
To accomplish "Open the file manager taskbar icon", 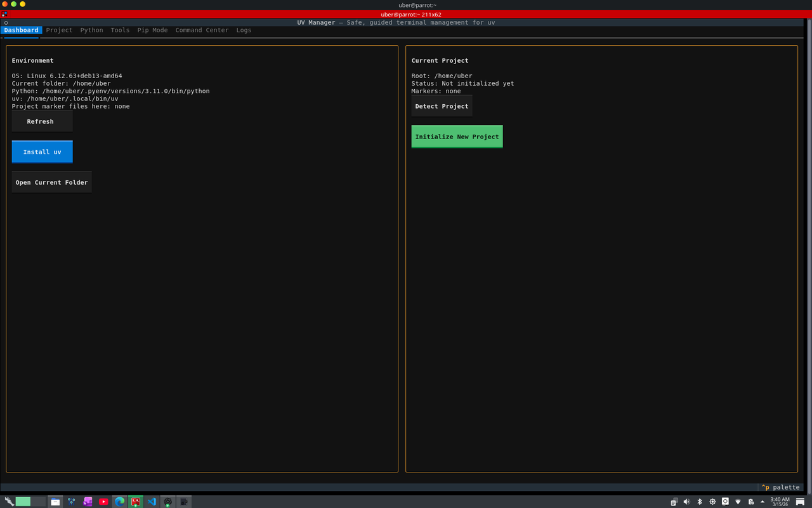I will [x=55, y=502].
